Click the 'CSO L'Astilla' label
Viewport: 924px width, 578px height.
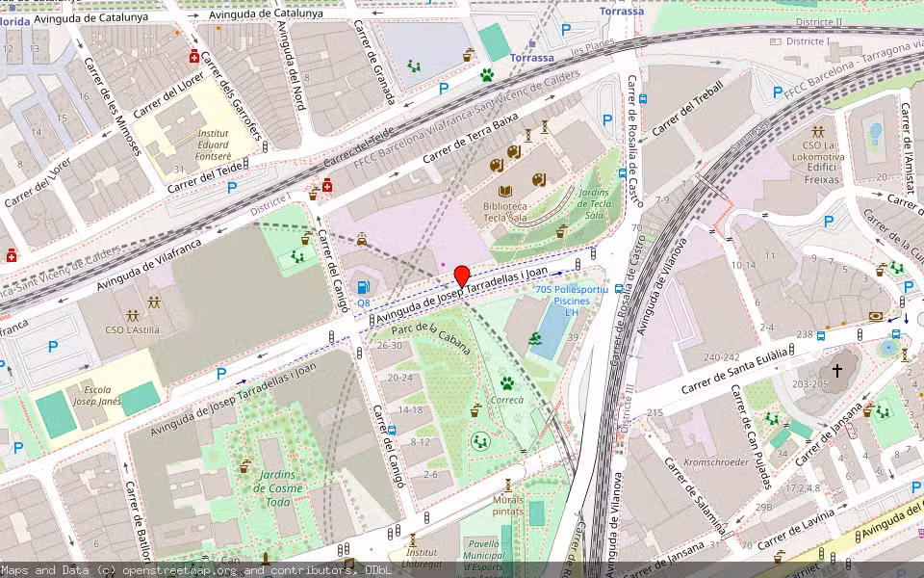132,329
